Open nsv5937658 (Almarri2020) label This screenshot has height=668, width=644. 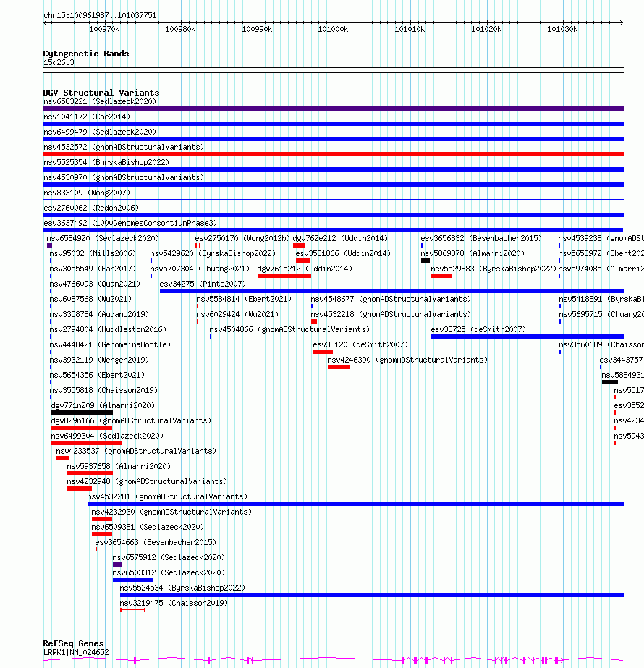pyautogui.click(x=119, y=467)
